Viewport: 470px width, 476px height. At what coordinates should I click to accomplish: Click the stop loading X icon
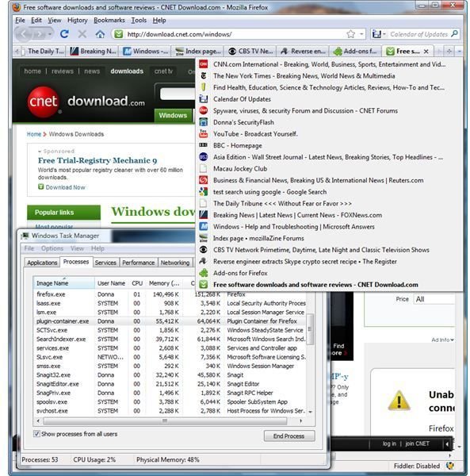[x=82, y=34]
